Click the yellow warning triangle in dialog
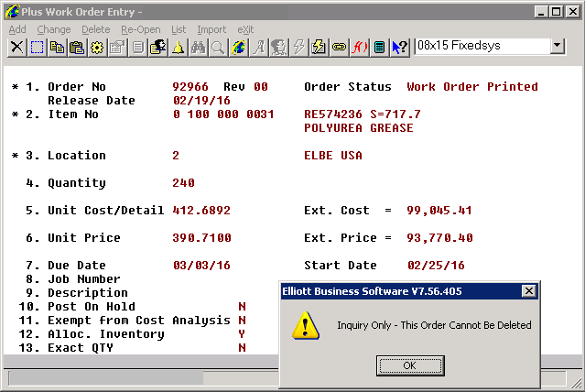585x392 pixels. coord(306,325)
